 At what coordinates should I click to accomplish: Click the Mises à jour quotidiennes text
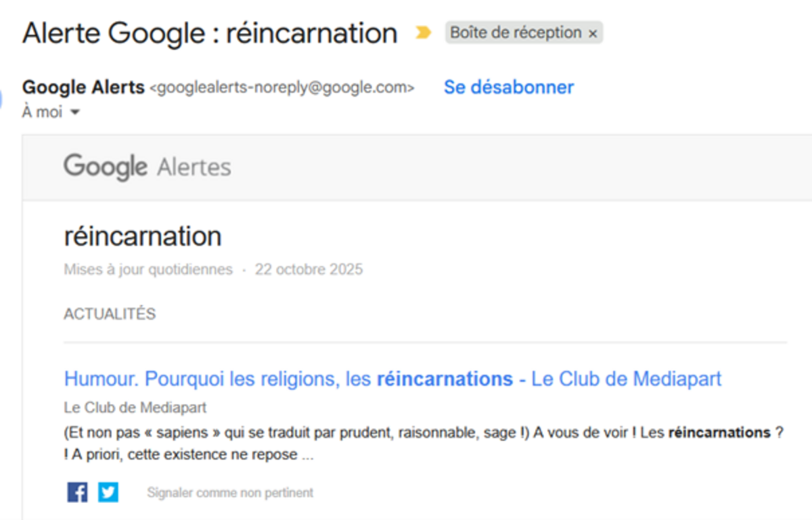click(x=148, y=269)
